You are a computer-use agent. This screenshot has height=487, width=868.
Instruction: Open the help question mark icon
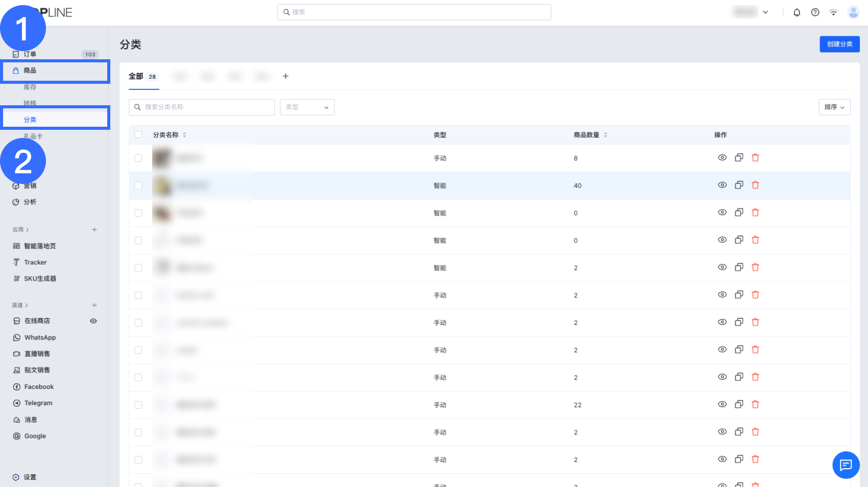[x=815, y=12]
